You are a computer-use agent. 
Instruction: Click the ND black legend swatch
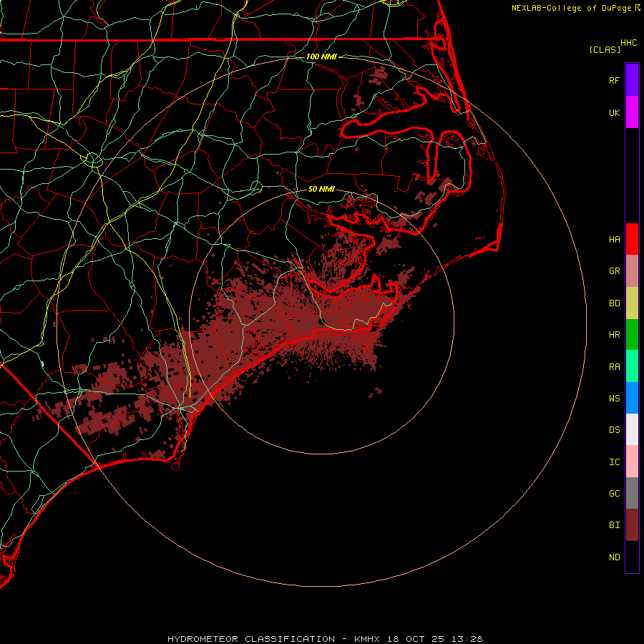tap(632, 557)
